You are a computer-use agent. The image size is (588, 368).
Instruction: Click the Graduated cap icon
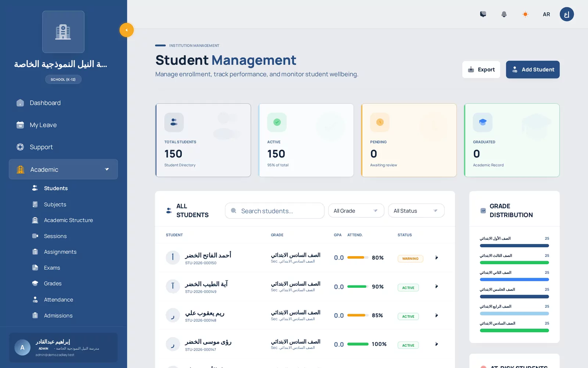[x=483, y=122]
